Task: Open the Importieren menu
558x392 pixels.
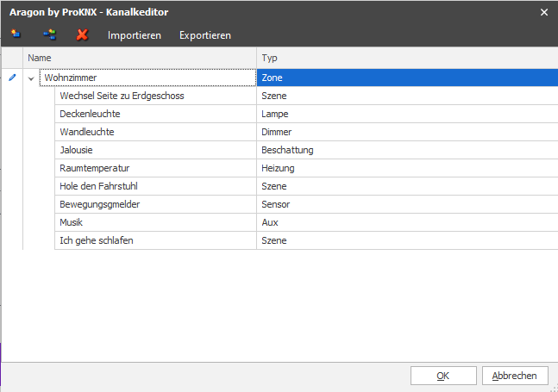Action: (x=135, y=35)
